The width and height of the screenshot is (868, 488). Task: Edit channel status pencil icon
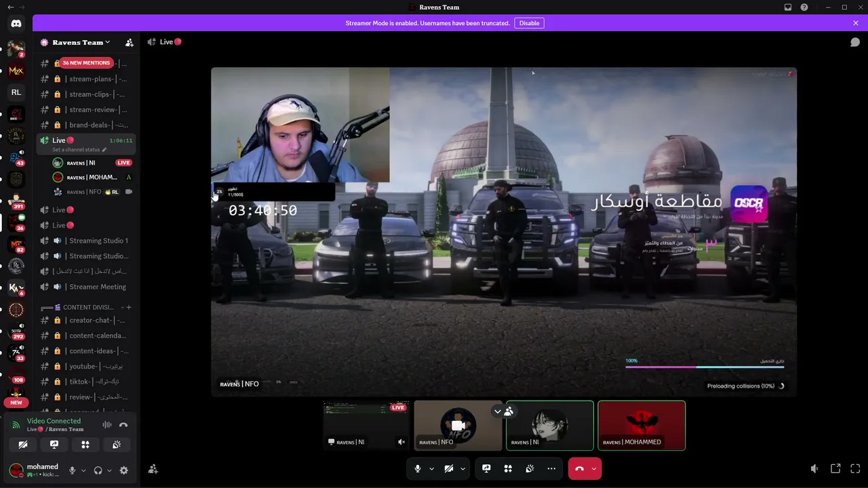(x=104, y=150)
